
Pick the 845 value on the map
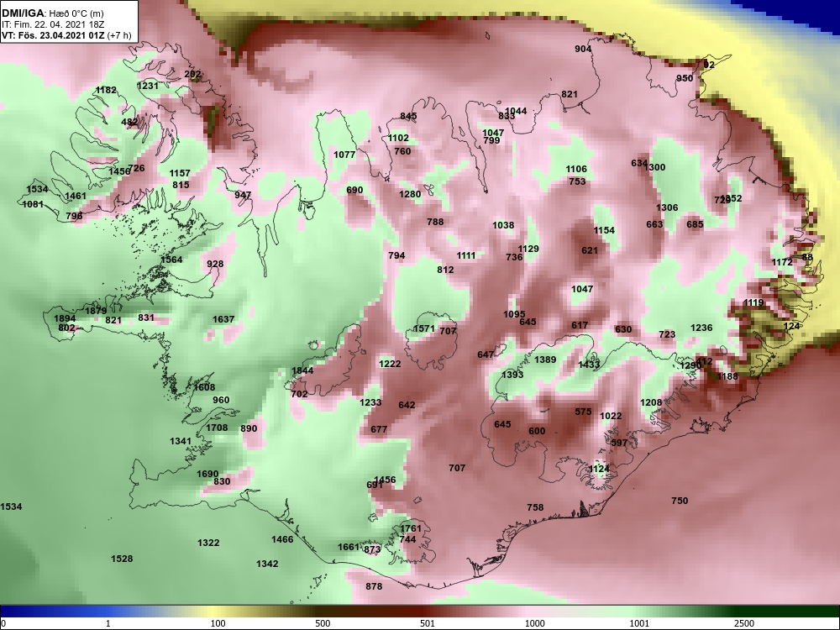pos(408,116)
